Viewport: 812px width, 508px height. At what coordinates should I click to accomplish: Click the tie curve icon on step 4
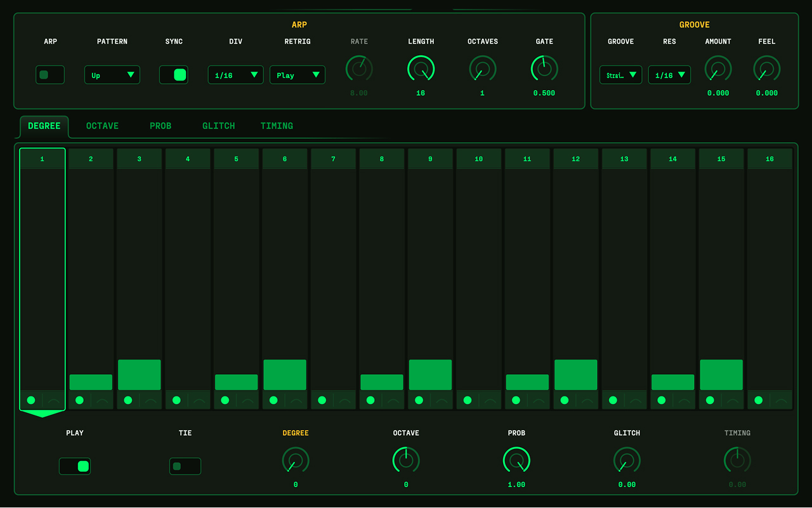coord(199,400)
